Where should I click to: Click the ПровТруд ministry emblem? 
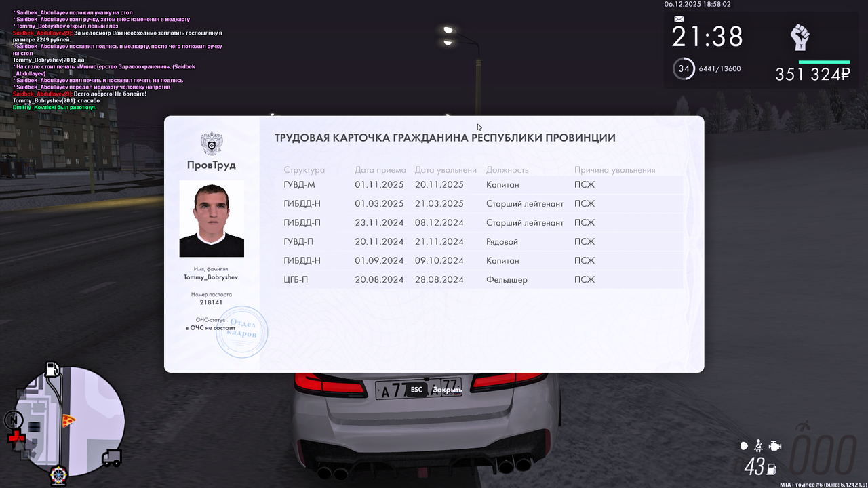click(x=212, y=144)
